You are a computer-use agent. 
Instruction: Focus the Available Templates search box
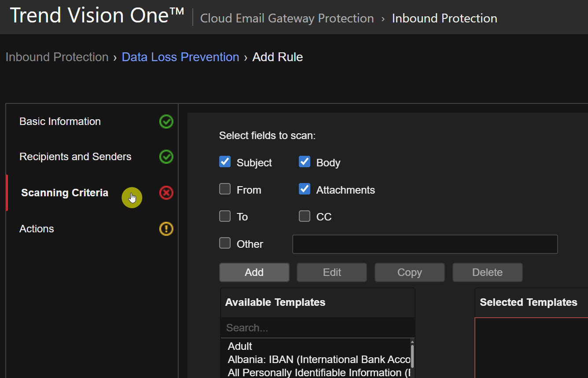pyautogui.click(x=317, y=328)
